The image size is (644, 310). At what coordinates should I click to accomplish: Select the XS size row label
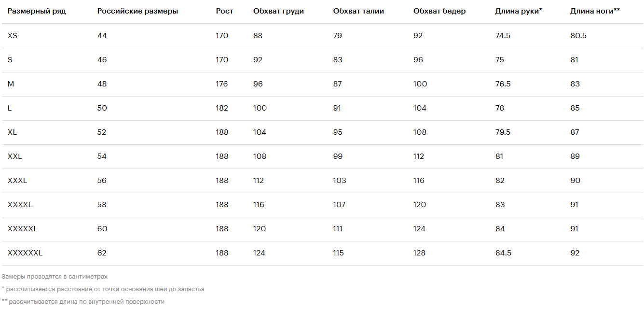click(13, 36)
